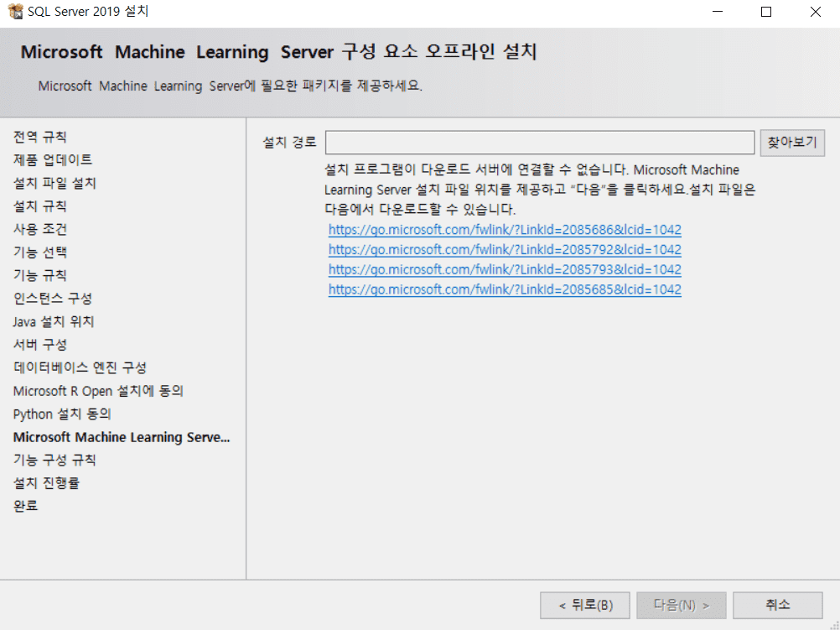Image resolution: width=840 pixels, height=630 pixels.
Task: Open the LinkId=2085792 download link
Action: pyautogui.click(x=505, y=250)
